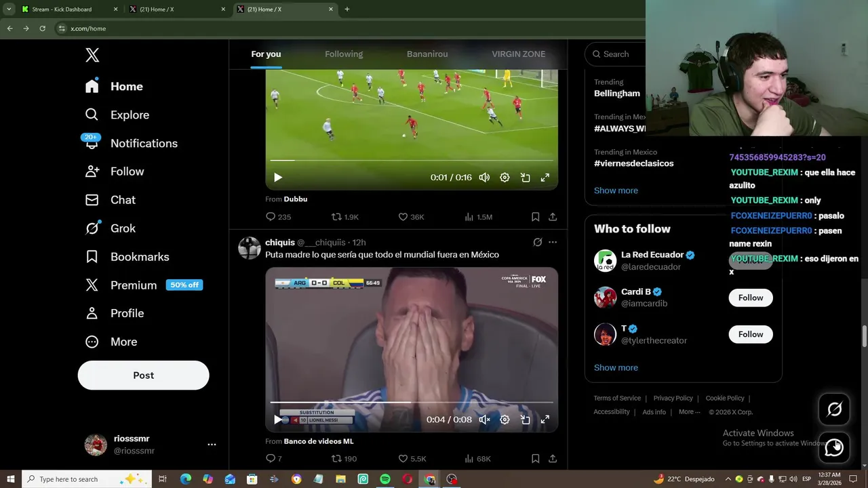
Task: Enable picture-in-picture on the 0:16 video
Action: click(x=525, y=178)
